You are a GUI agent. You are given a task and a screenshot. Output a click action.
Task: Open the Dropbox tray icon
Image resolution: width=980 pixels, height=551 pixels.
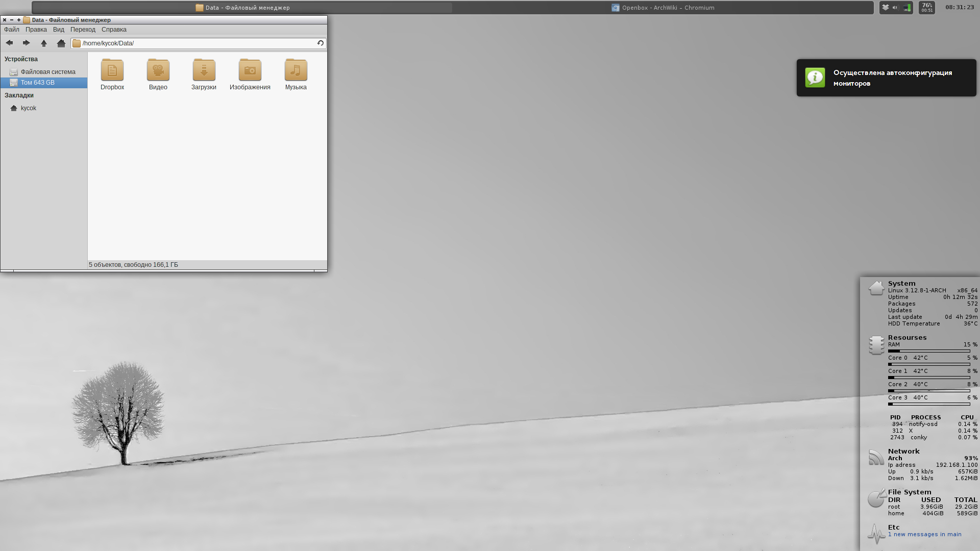(x=886, y=8)
